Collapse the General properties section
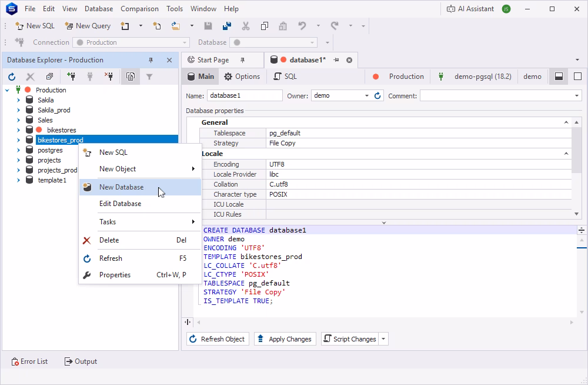The height and width of the screenshot is (385, 588). [x=566, y=122]
